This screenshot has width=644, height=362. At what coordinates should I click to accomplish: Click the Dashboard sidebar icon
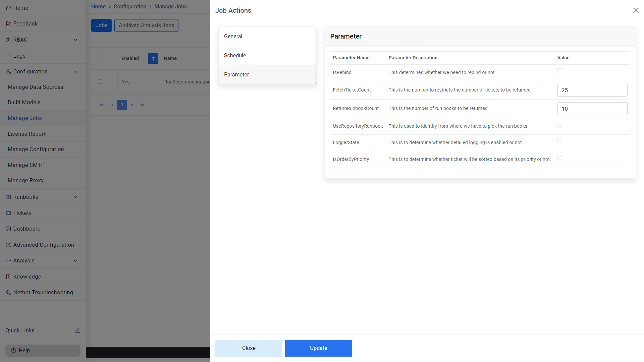coord(8,229)
